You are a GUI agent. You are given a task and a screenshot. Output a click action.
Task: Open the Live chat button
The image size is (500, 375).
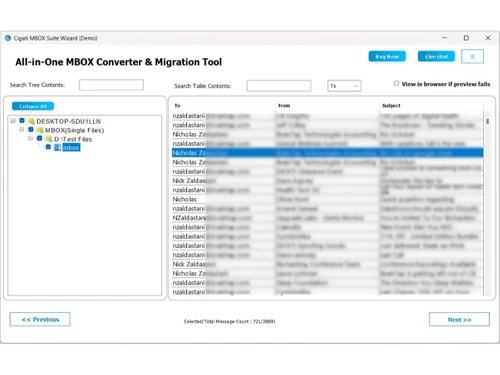click(x=436, y=56)
